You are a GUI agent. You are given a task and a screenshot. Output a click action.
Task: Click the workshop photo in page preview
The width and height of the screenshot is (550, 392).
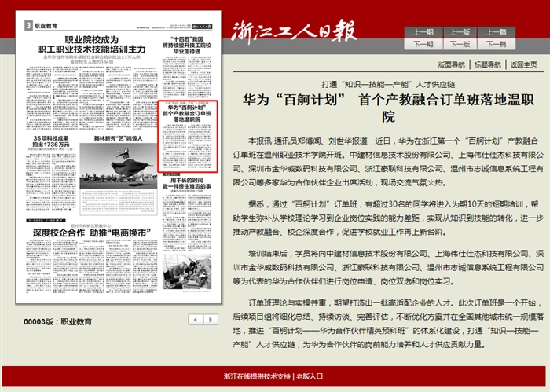click(187, 272)
